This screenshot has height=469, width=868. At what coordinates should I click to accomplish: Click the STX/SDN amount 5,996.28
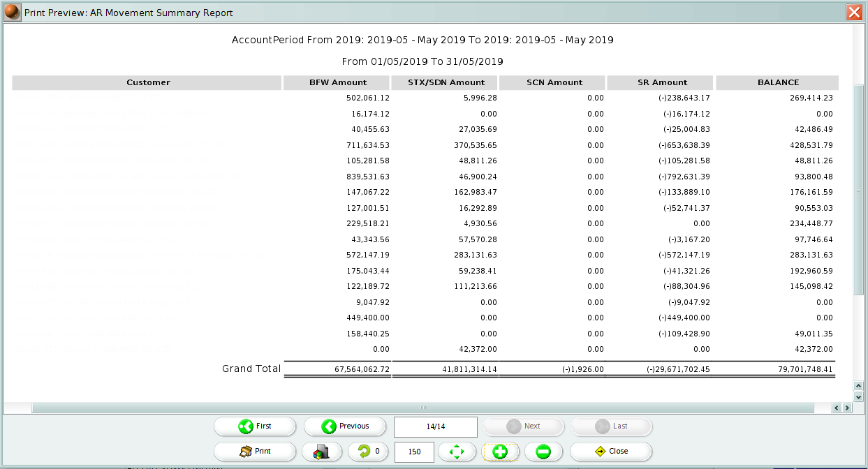pos(479,98)
